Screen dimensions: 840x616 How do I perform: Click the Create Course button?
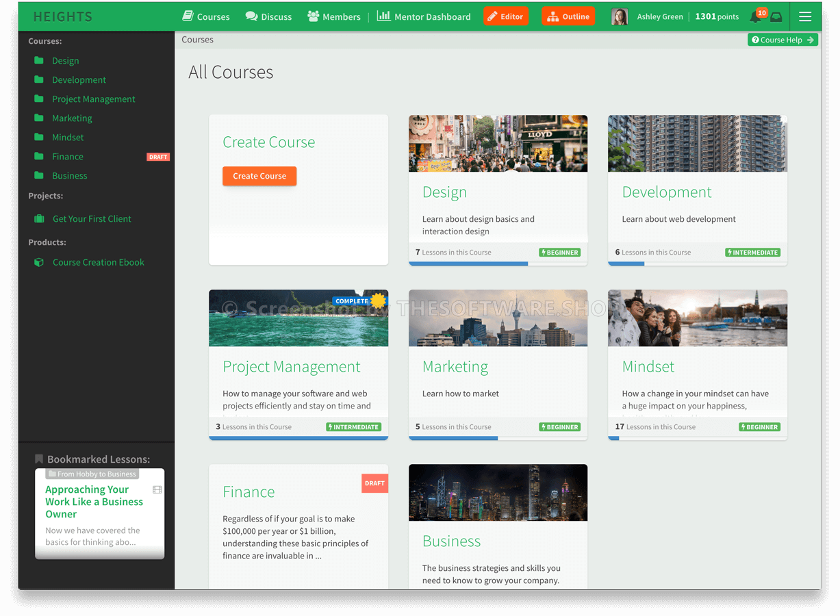point(259,176)
